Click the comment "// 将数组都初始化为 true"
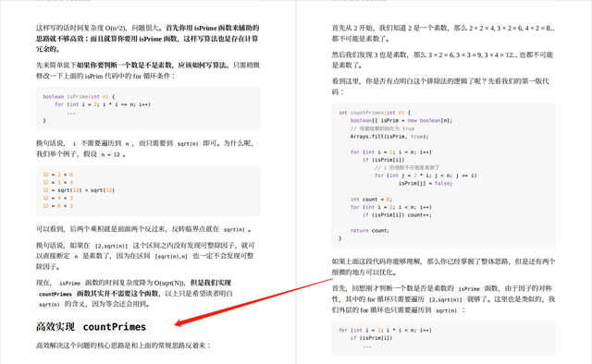This screenshot has width=592, height=364. [x=382, y=128]
